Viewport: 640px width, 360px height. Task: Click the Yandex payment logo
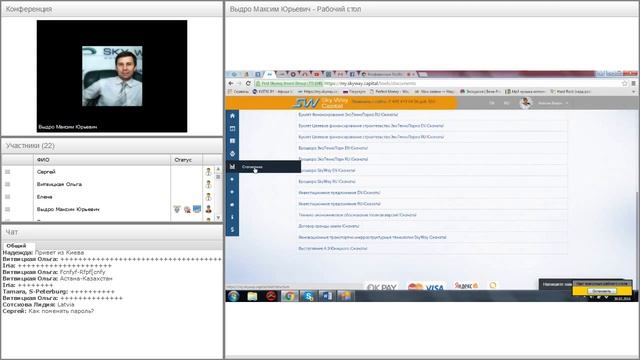click(466, 285)
